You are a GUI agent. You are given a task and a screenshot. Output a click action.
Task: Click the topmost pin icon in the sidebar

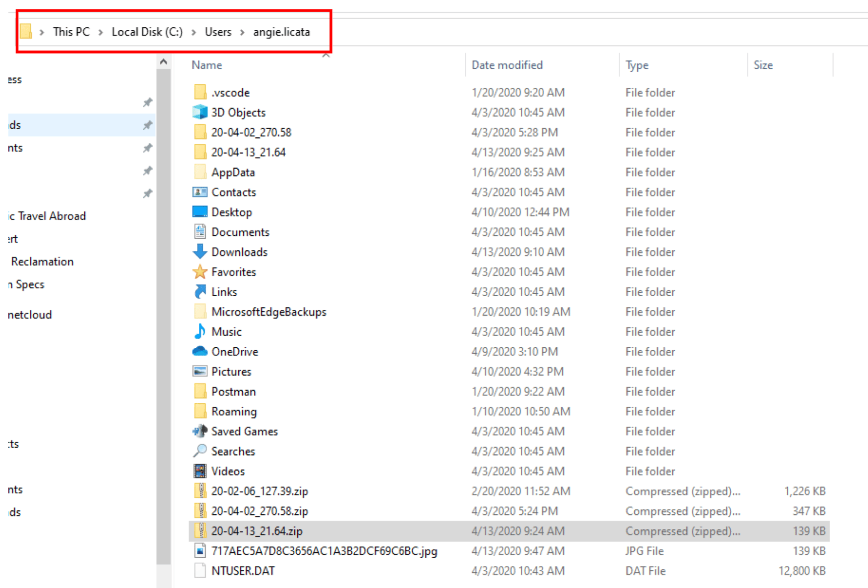[x=147, y=102]
